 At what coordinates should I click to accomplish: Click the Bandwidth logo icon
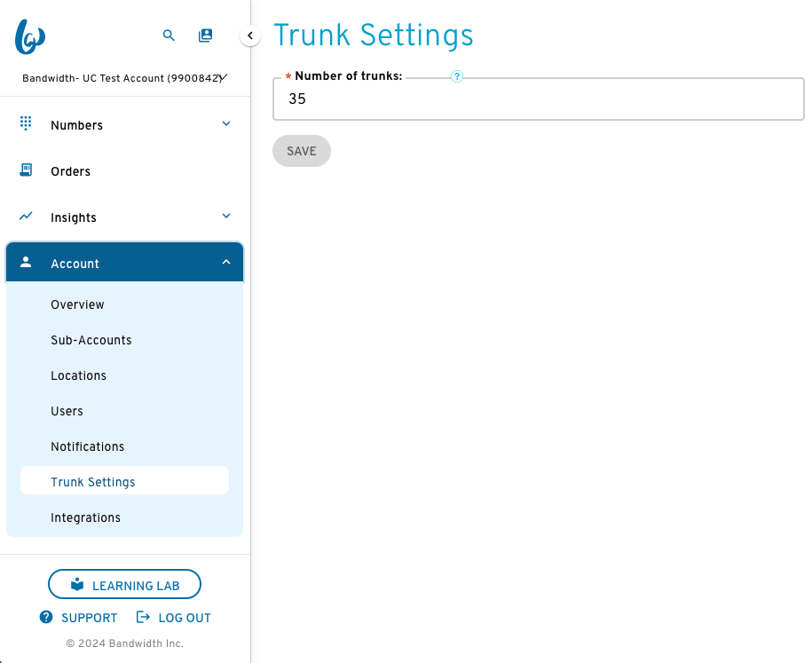30,36
